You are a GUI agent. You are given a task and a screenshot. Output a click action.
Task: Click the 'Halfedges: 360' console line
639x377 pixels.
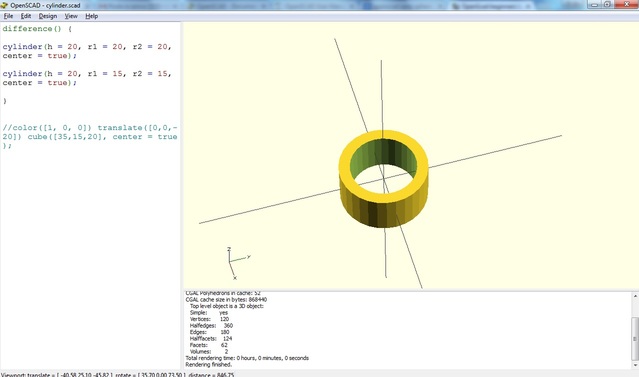click(x=211, y=326)
